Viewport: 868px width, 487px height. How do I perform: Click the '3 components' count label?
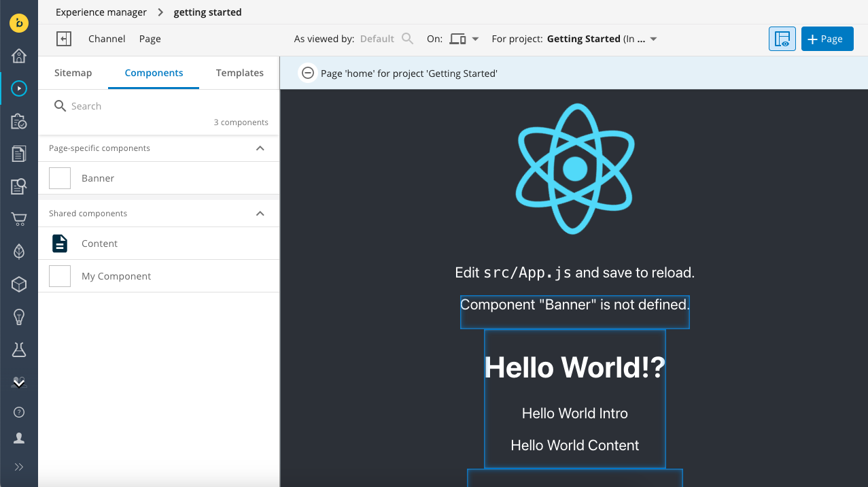(x=241, y=122)
